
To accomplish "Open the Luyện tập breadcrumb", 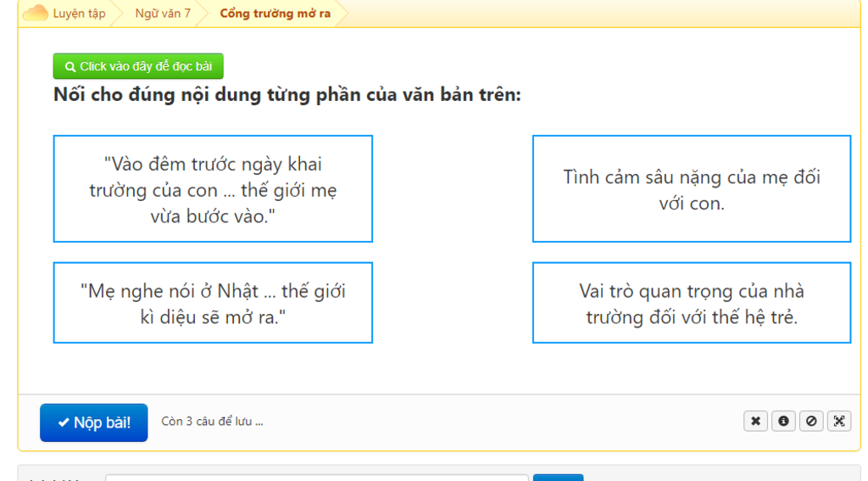I will click(x=79, y=14).
